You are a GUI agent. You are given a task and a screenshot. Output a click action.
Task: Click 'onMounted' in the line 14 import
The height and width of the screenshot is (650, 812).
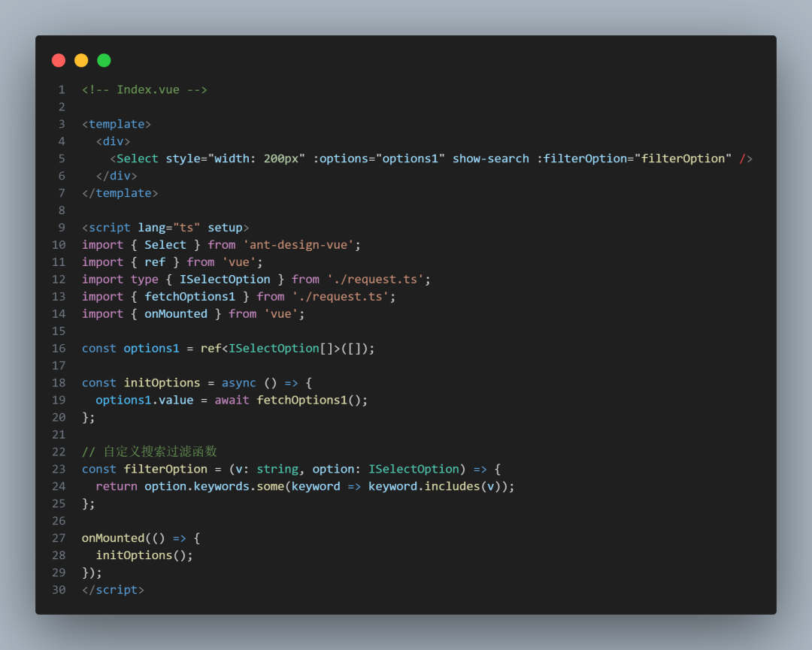click(175, 313)
